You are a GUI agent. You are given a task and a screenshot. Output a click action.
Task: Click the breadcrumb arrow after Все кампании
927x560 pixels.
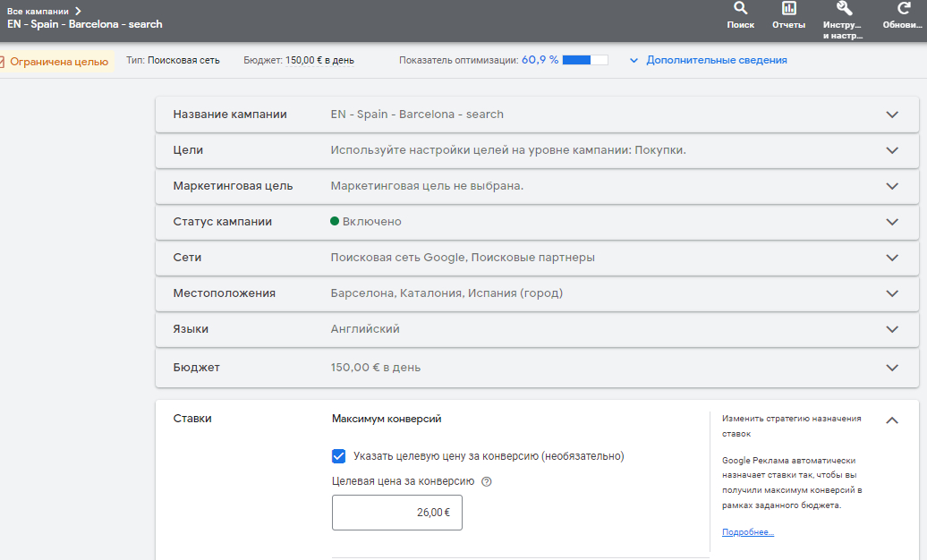coord(78,11)
